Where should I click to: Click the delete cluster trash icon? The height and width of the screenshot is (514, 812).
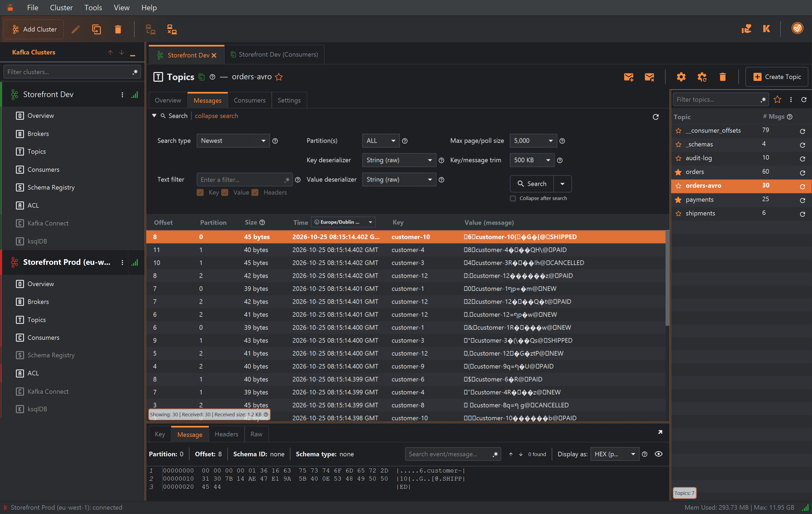[118, 29]
